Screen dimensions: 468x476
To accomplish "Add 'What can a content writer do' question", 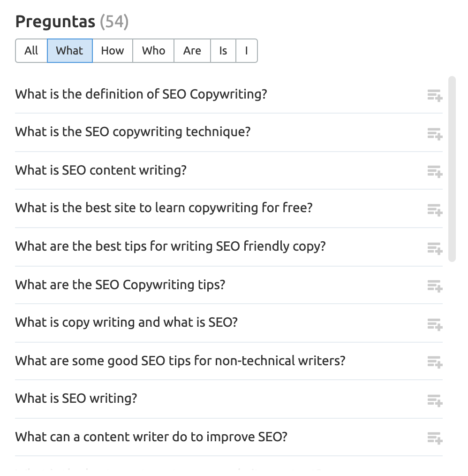I will tap(434, 438).
